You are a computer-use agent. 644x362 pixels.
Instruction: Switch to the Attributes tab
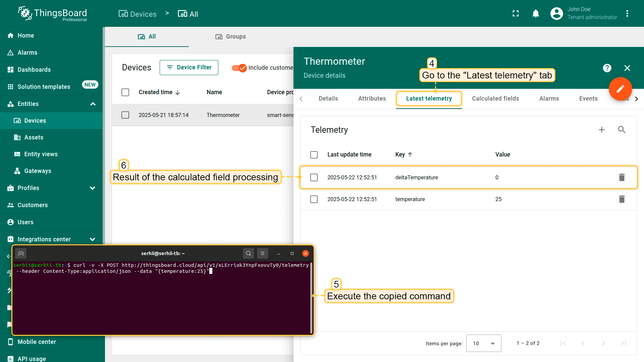pos(372,99)
